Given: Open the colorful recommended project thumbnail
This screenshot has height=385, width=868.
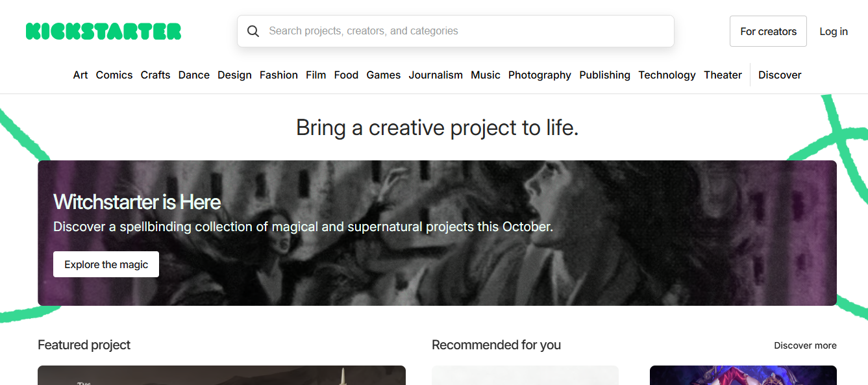Looking at the screenshot, I should coord(743,375).
